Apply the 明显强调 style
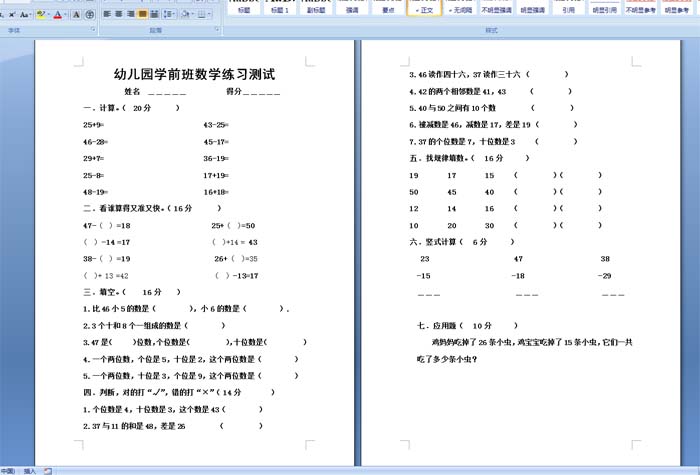This screenshot has height=475, width=700. (x=533, y=7)
